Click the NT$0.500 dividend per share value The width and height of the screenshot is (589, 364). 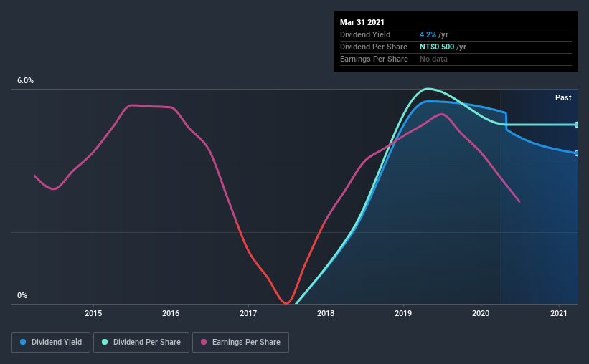437,47
